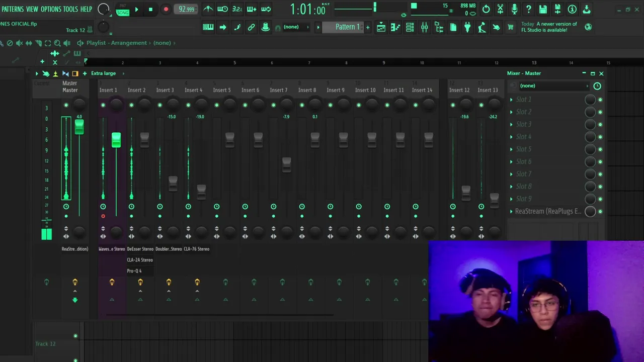
Task: Open the plugin picker plug icon
Action: (x=467, y=27)
